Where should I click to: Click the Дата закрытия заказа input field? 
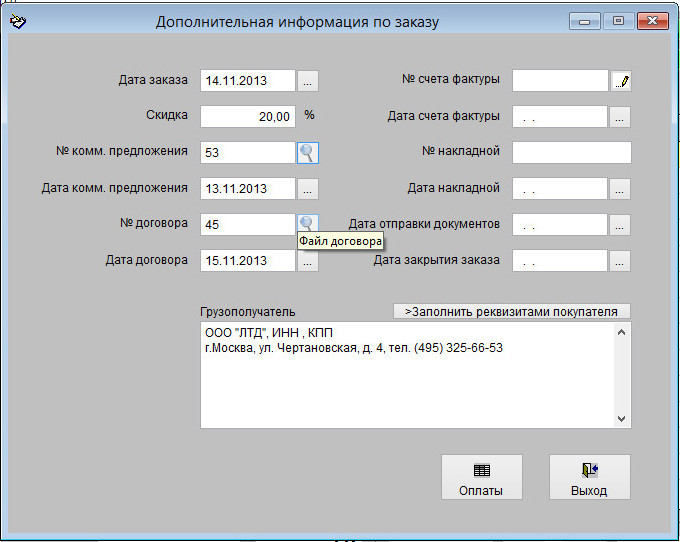[x=560, y=261]
